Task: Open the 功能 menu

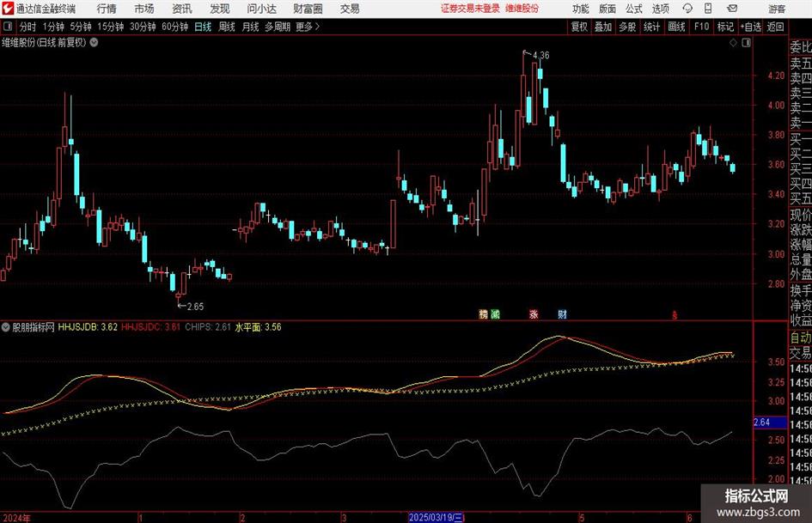Action: click(581, 9)
